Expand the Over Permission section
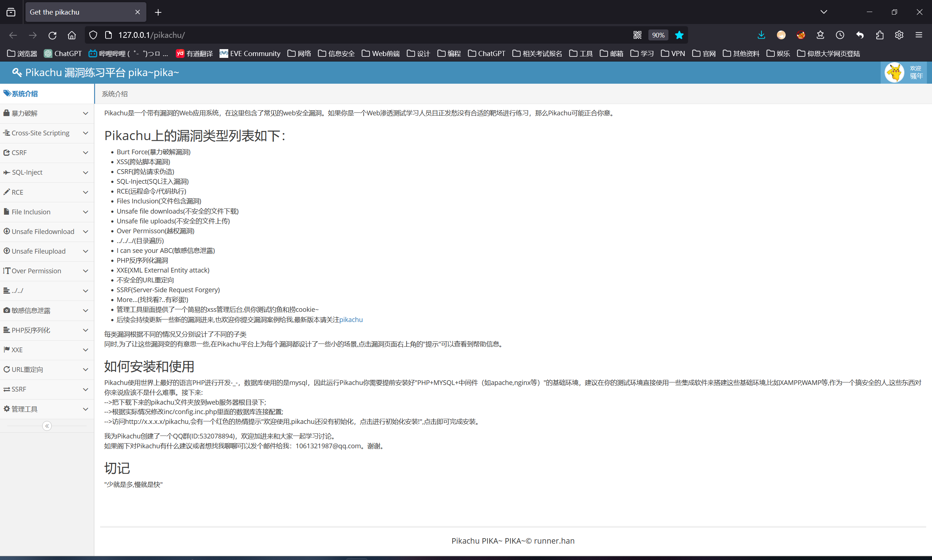This screenshot has width=932, height=560. click(47, 271)
